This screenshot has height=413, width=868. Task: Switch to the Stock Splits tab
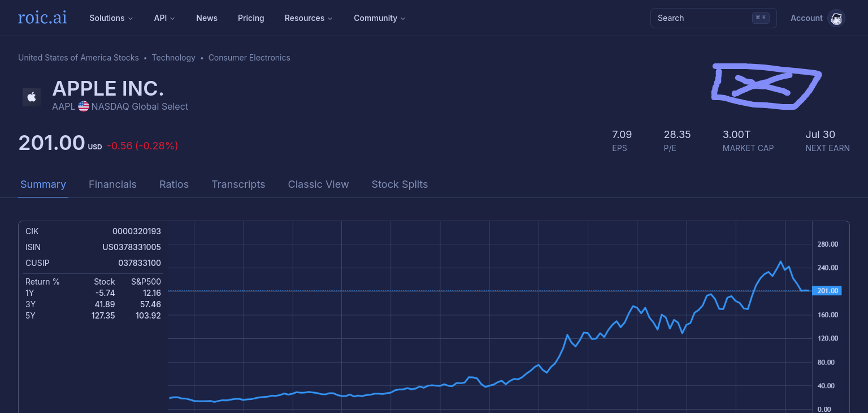click(x=400, y=184)
